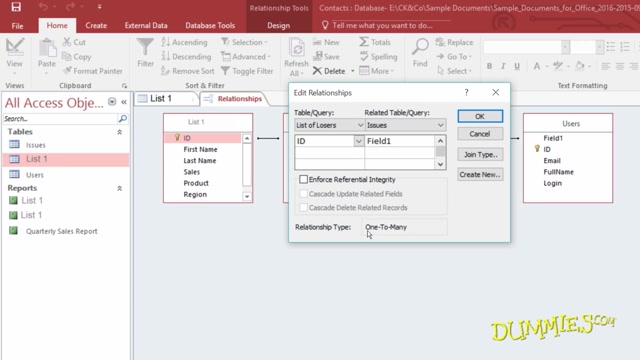Click the Field1 cell in relationship grid
This screenshot has height=360, width=640.
click(x=400, y=141)
